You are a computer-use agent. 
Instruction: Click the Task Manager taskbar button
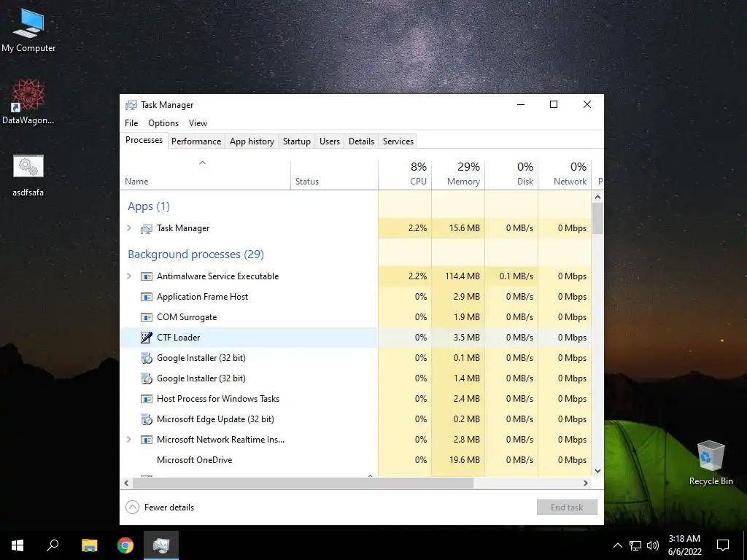161,545
